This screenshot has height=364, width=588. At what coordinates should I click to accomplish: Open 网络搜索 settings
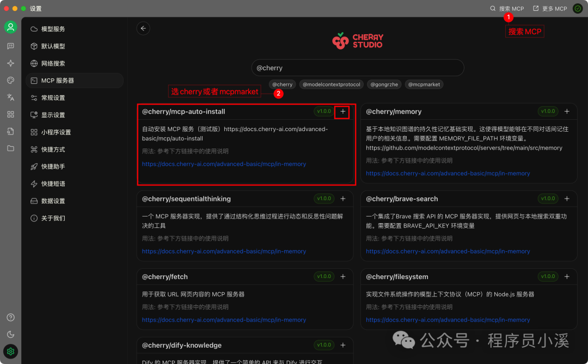(74, 63)
